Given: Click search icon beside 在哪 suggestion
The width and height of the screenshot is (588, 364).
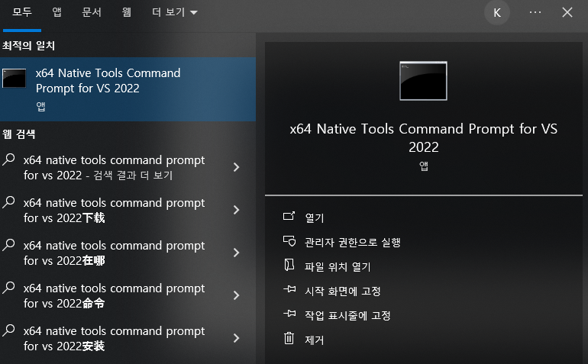Looking at the screenshot, I should click(x=8, y=245).
